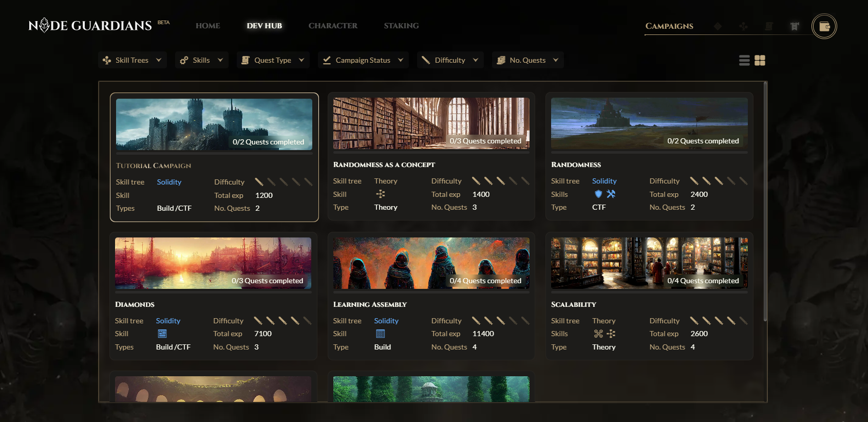Image resolution: width=868 pixels, height=422 pixels.
Task: Click the Quest Type scroll icon
Action: (x=246, y=60)
